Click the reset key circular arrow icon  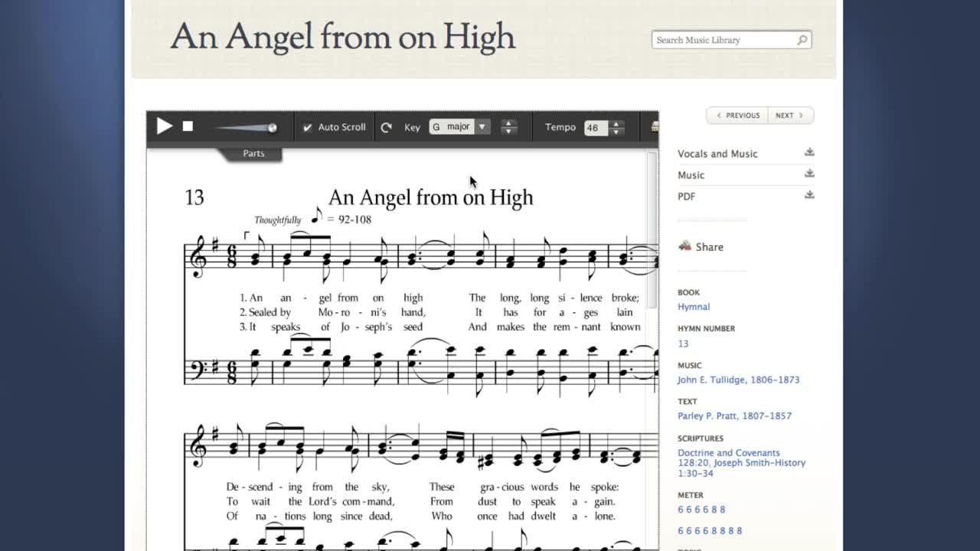pos(387,127)
